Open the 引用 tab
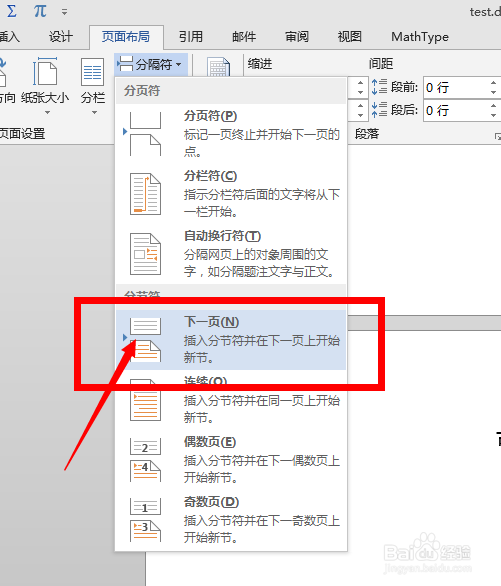501x586 pixels. [191, 37]
